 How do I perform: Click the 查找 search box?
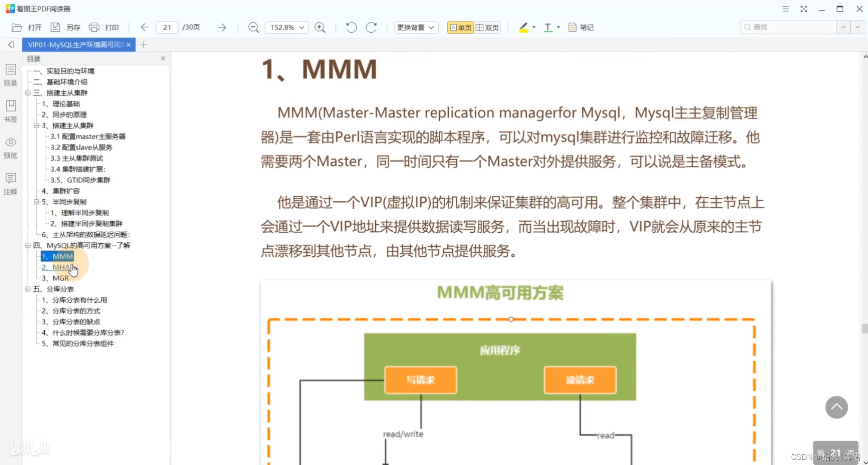coord(788,27)
